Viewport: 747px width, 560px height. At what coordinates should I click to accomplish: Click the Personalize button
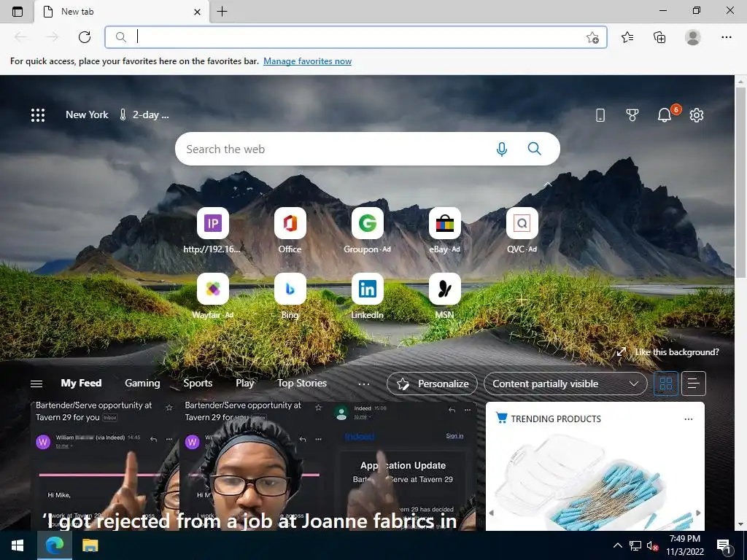tap(432, 384)
